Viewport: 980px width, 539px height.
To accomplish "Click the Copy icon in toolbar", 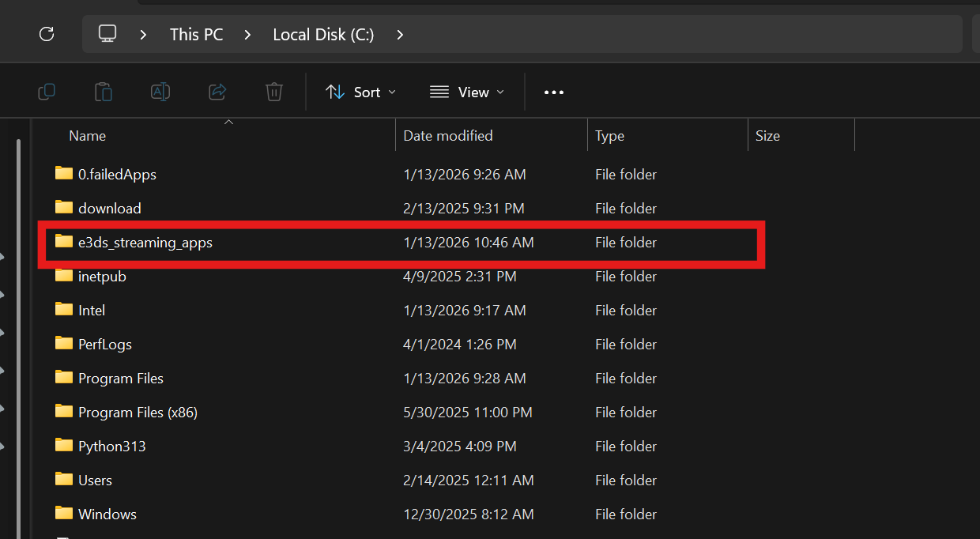I will tap(47, 92).
